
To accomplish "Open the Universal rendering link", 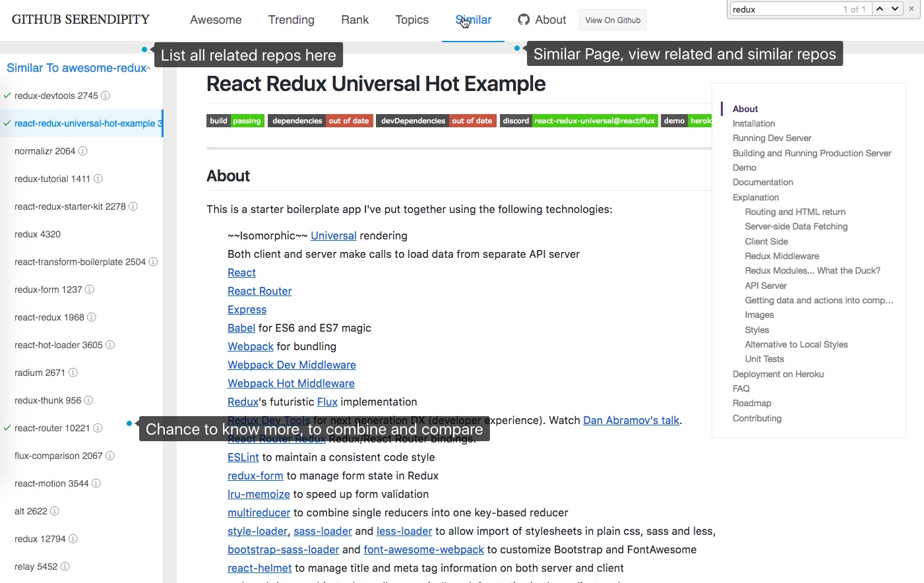I will (334, 235).
